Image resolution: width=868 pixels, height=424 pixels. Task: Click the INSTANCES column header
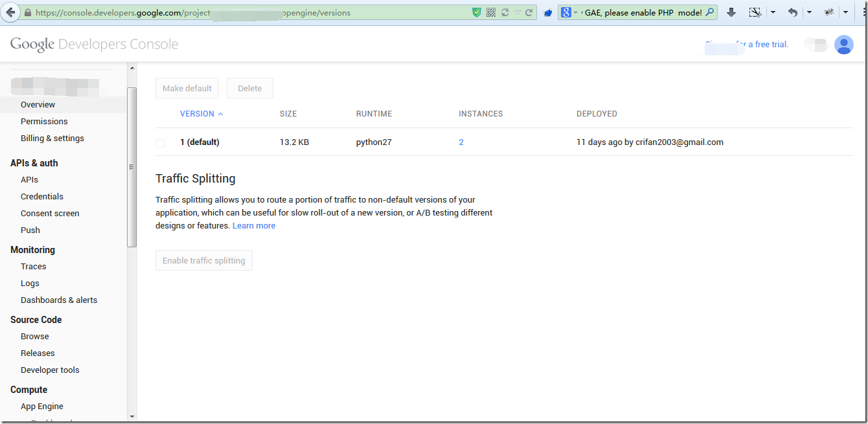pyautogui.click(x=481, y=114)
